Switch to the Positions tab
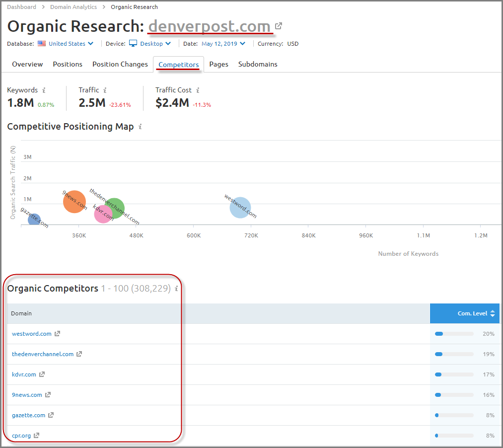 click(68, 64)
